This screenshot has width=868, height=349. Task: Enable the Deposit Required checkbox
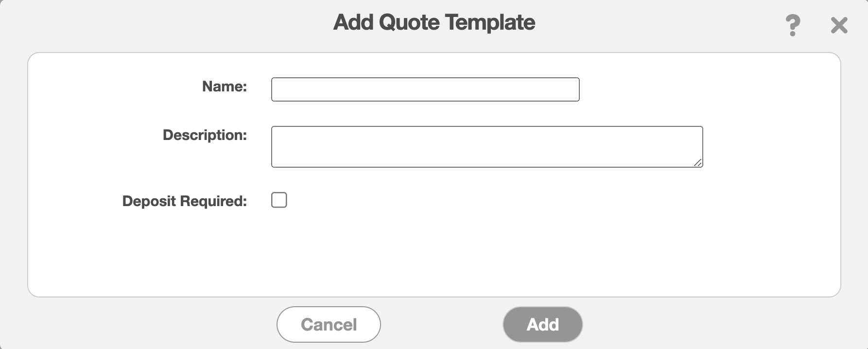point(279,200)
